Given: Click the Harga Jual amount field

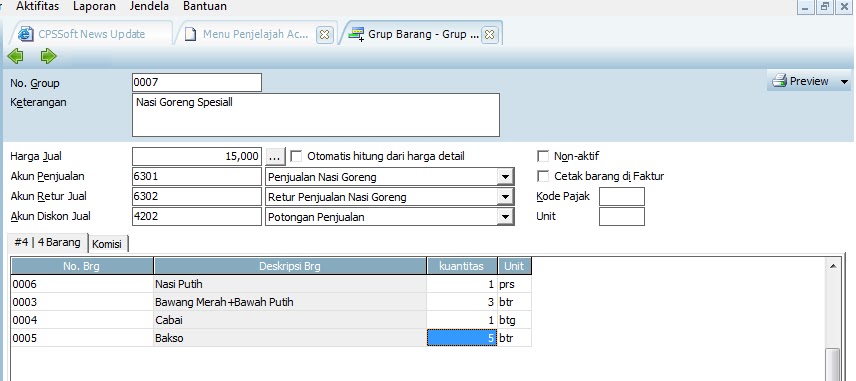Looking at the screenshot, I should (197, 157).
